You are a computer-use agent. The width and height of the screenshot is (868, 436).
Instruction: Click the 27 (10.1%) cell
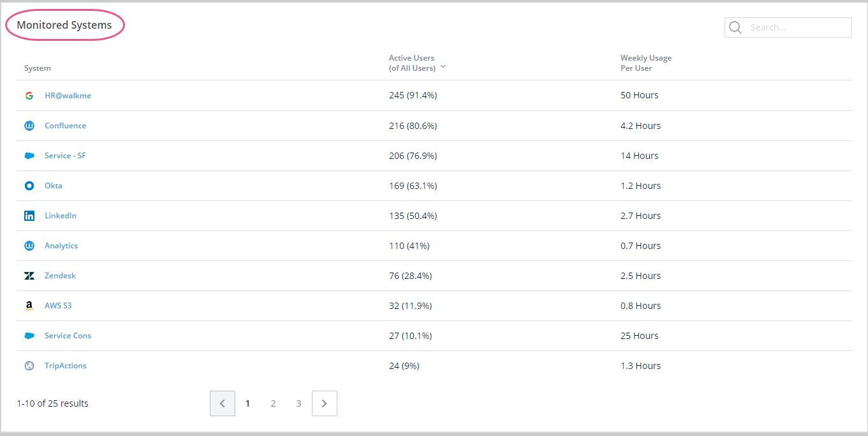(x=410, y=336)
